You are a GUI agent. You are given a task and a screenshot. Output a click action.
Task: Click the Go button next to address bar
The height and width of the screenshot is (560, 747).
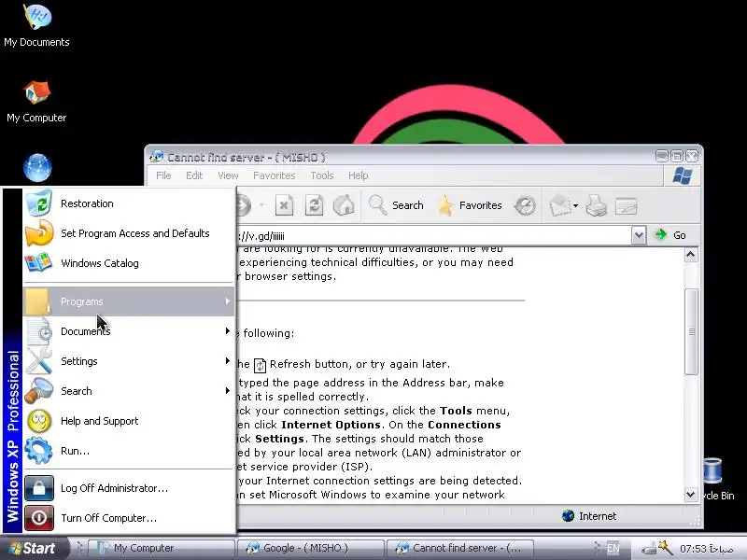point(670,235)
